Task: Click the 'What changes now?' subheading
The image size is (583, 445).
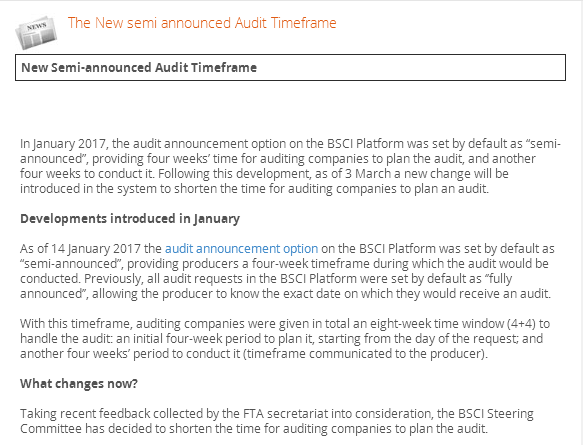Action: [x=79, y=383]
